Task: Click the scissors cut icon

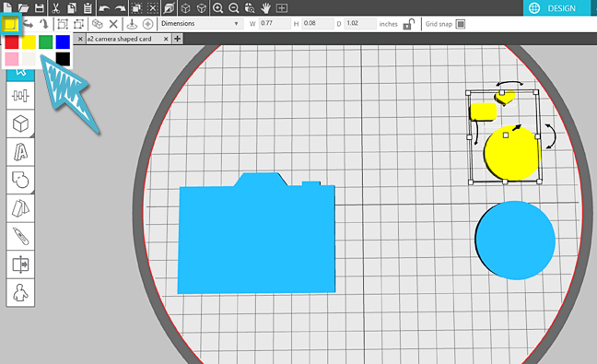Action: [x=56, y=7]
